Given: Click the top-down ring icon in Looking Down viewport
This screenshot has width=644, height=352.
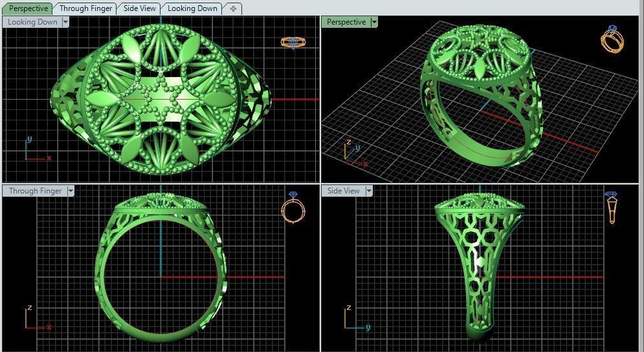Looking at the screenshot, I should coord(293,42).
